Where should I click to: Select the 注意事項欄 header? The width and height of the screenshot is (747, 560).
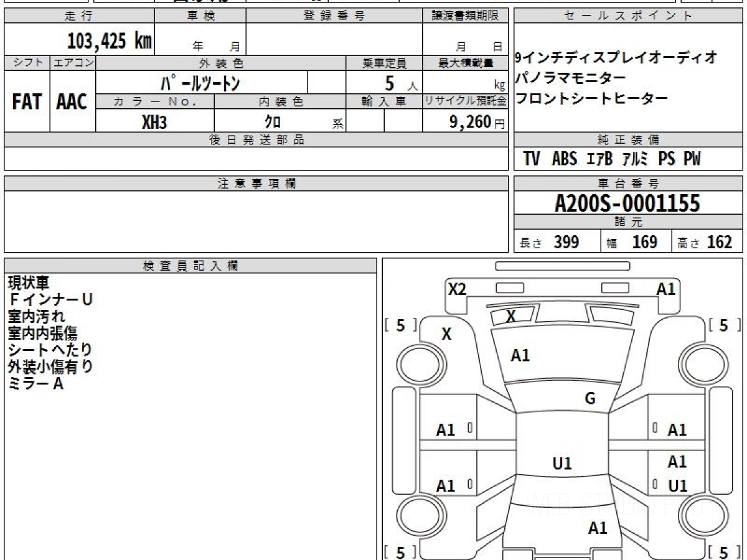coord(256,184)
